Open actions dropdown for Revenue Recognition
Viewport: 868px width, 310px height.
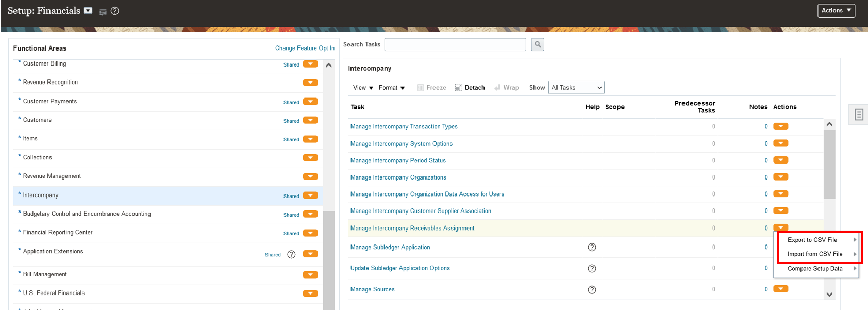point(310,83)
